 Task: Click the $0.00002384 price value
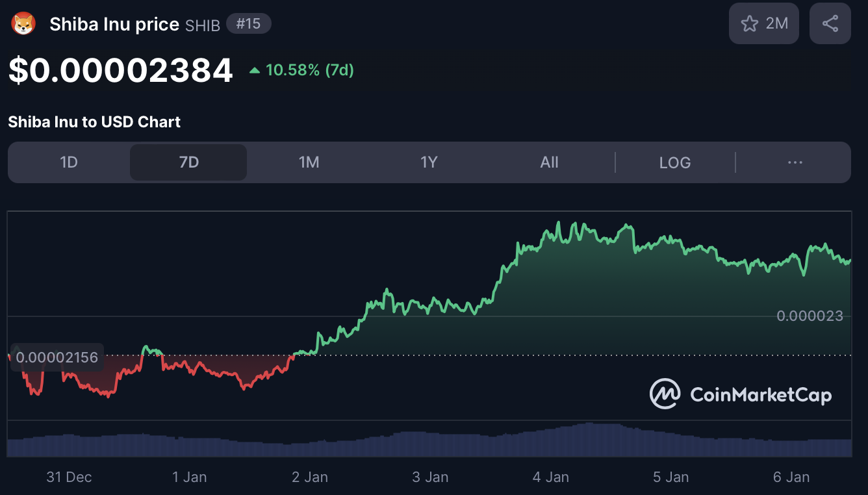tap(121, 70)
